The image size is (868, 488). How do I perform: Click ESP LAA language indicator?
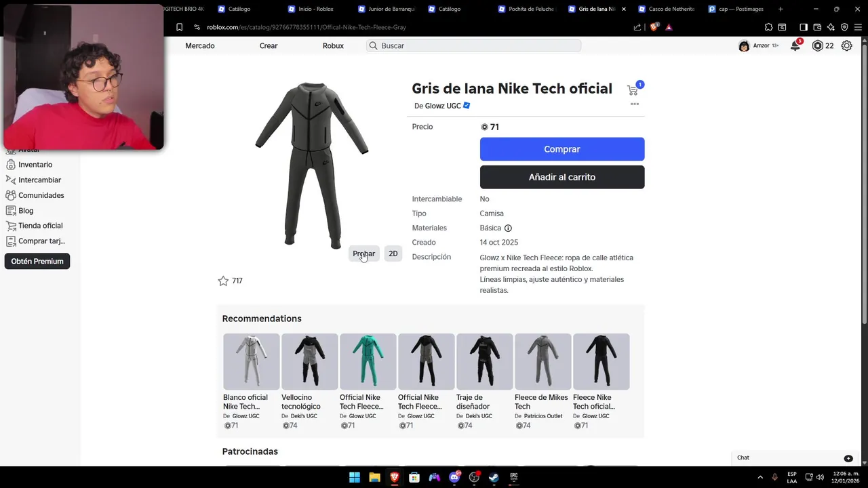click(792, 477)
